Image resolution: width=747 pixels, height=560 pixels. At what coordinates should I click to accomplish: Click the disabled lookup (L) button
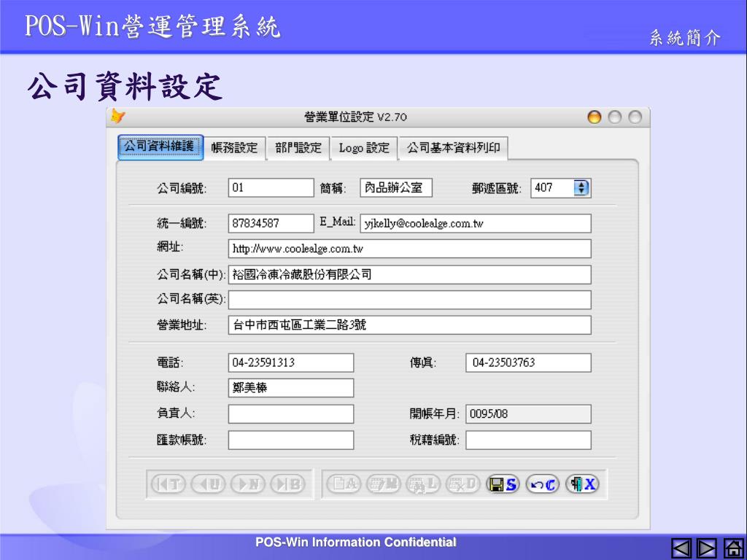[423, 484]
